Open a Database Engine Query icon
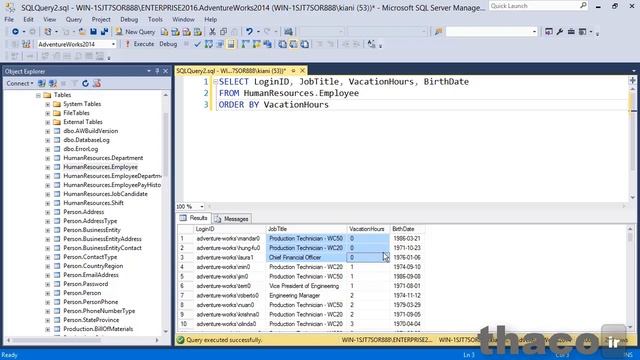The height and width of the screenshot is (360, 640). 164,32
